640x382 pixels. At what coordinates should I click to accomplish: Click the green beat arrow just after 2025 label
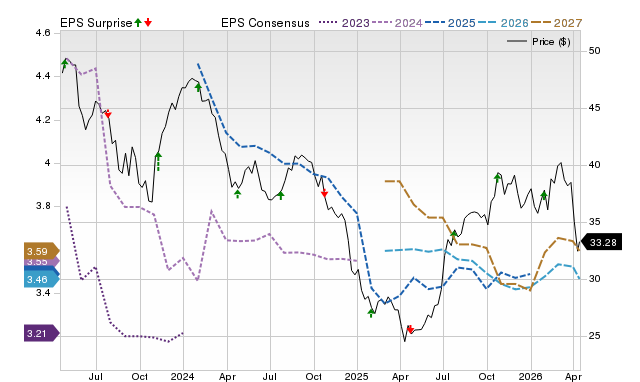click(x=371, y=313)
